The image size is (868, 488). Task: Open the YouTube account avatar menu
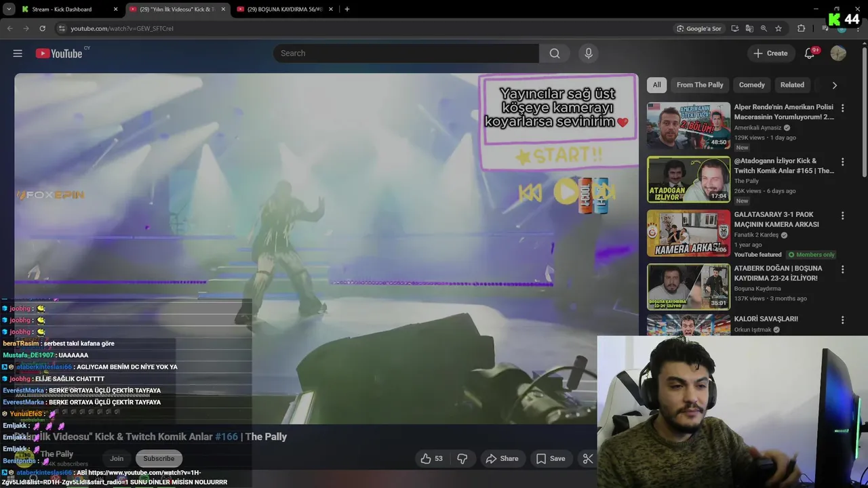point(838,54)
